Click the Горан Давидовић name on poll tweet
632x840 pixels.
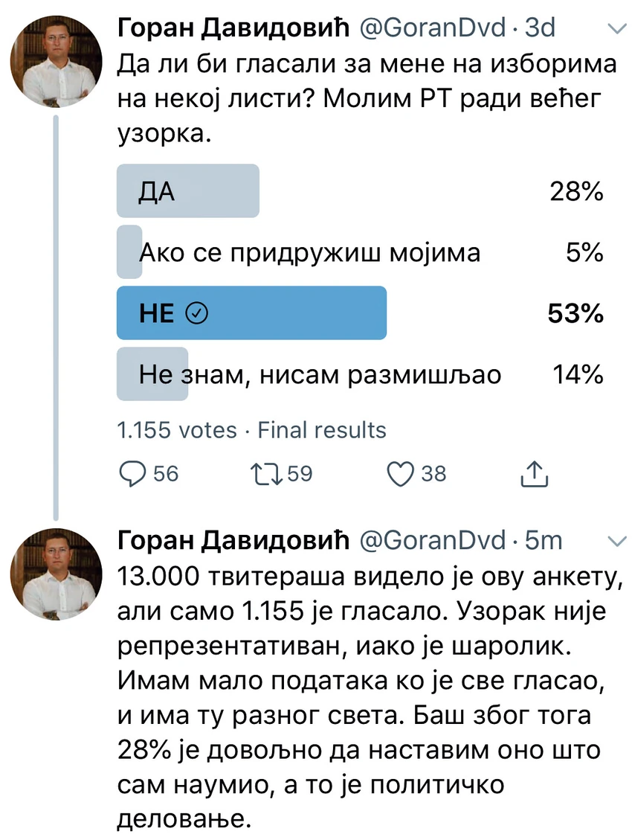tap(233, 28)
